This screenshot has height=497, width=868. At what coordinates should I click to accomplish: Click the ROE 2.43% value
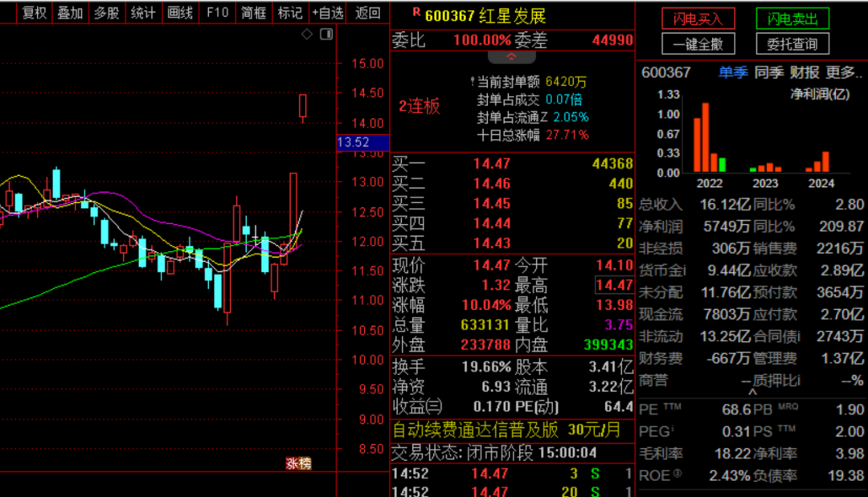[730, 475]
